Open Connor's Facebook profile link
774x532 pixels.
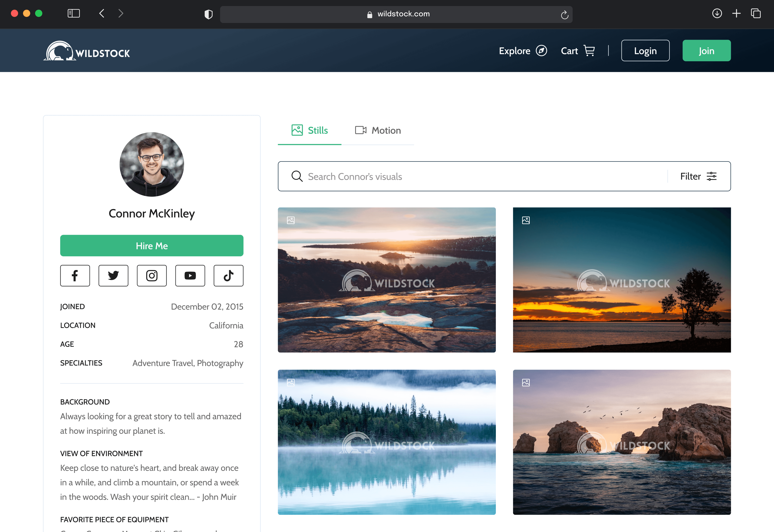pyautogui.click(x=75, y=276)
